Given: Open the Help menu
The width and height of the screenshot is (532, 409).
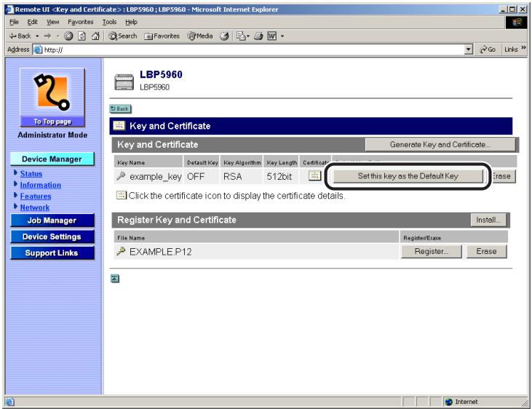Looking at the screenshot, I should [131, 22].
